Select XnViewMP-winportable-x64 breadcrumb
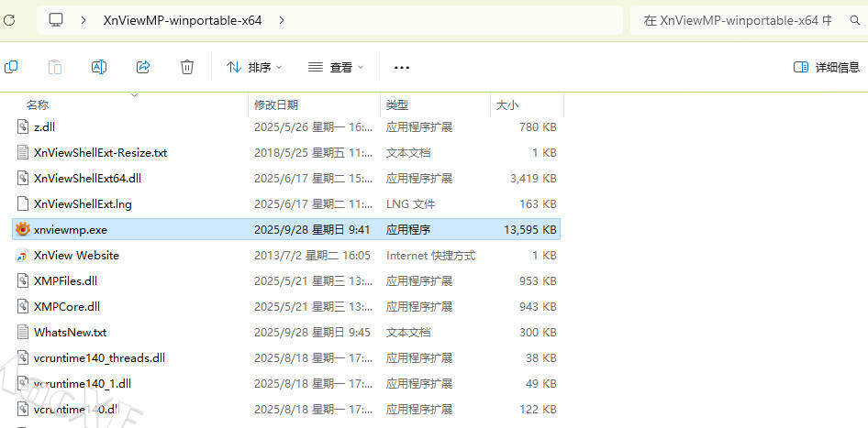This screenshot has height=428, width=868. point(182,20)
